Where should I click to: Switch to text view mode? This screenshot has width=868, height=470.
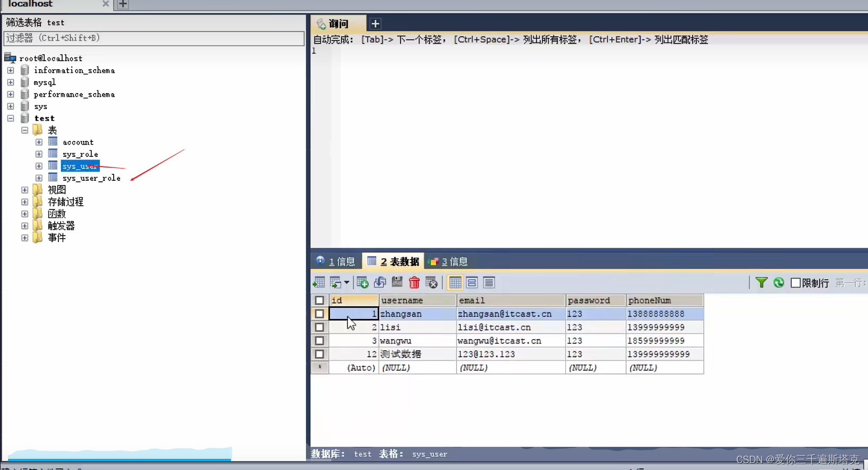pos(489,282)
